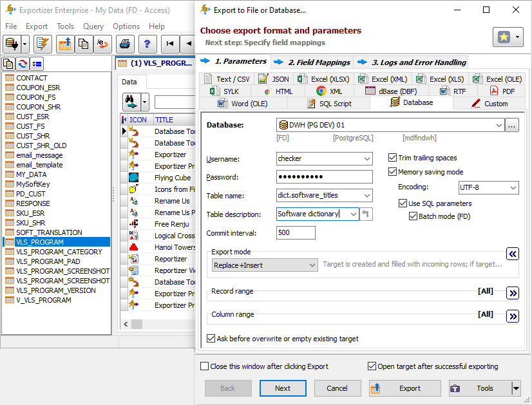Open the Encoding UTF-8 dropdown
Image resolution: width=532 pixels, height=405 pixels.
tap(513, 187)
